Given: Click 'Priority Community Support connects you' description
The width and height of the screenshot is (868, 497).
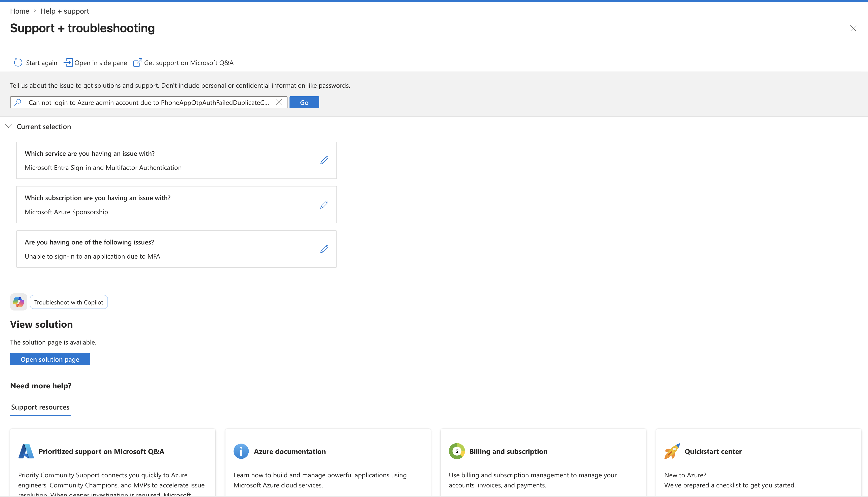Looking at the screenshot, I should click(111, 484).
